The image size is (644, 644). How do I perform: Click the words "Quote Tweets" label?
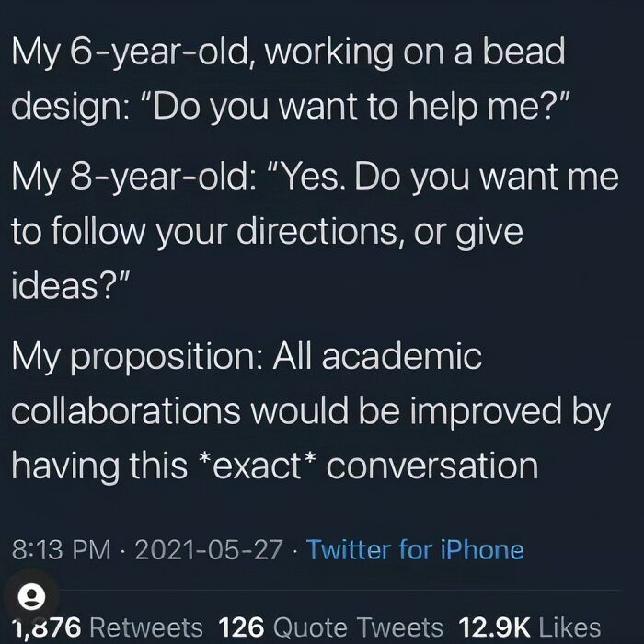click(358, 627)
